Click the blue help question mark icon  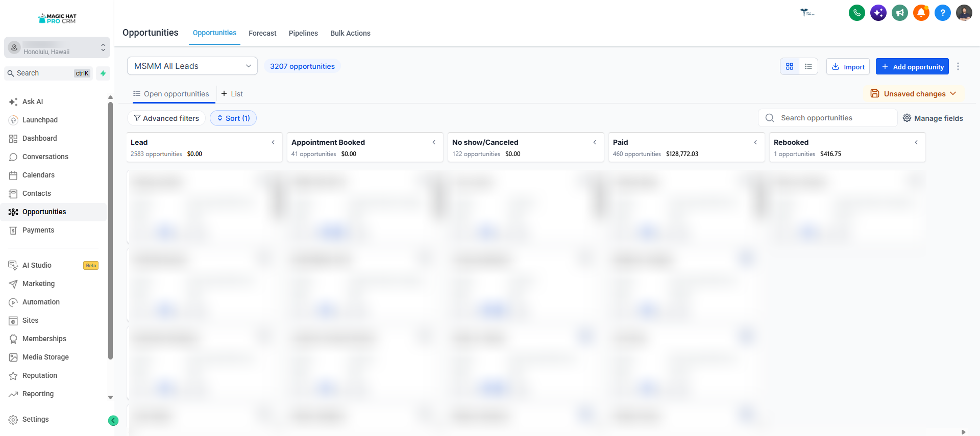click(x=943, y=13)
